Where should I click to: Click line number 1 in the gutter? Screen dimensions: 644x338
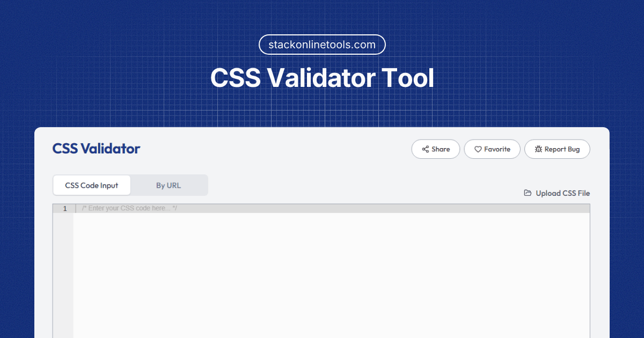coord(64,208)
